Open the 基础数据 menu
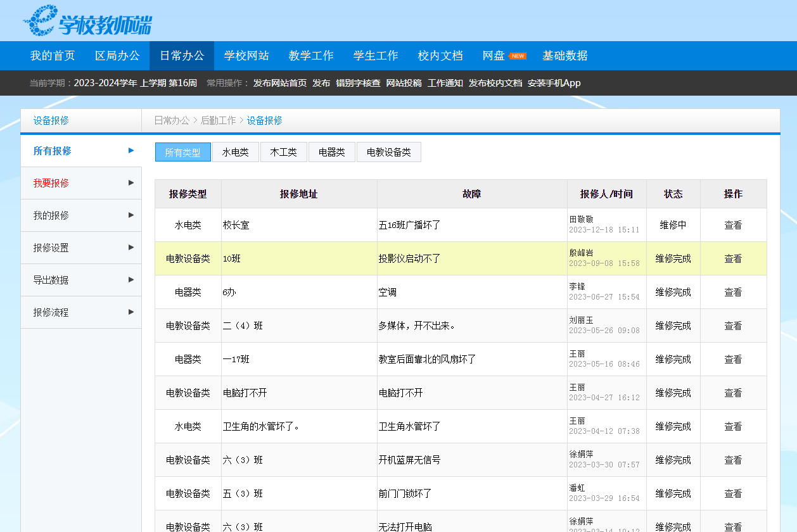The width and height of the screenshot is (797, 532). [565, 56]
